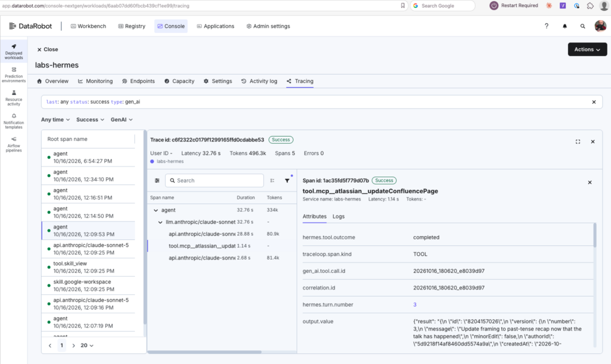Click the span list horizontal scrollbar

tap(205, 352)
